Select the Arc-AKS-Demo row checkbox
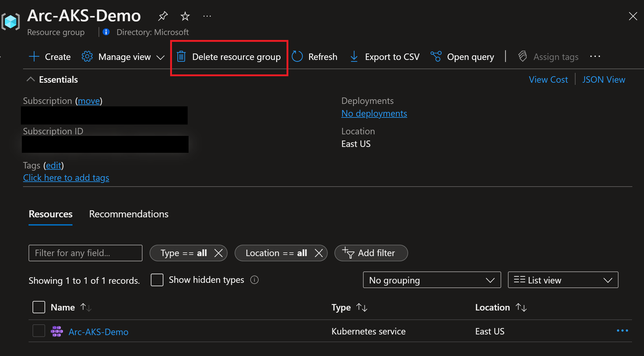644x356 pixels. click(x=39, y=331)
